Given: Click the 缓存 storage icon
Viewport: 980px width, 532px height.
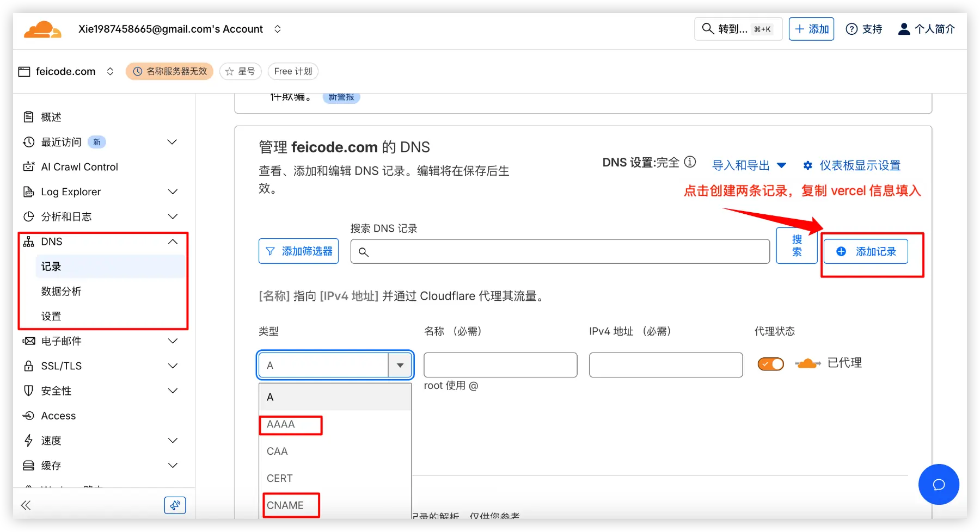Looking at the screenshot, I should [x=29, y=466].
